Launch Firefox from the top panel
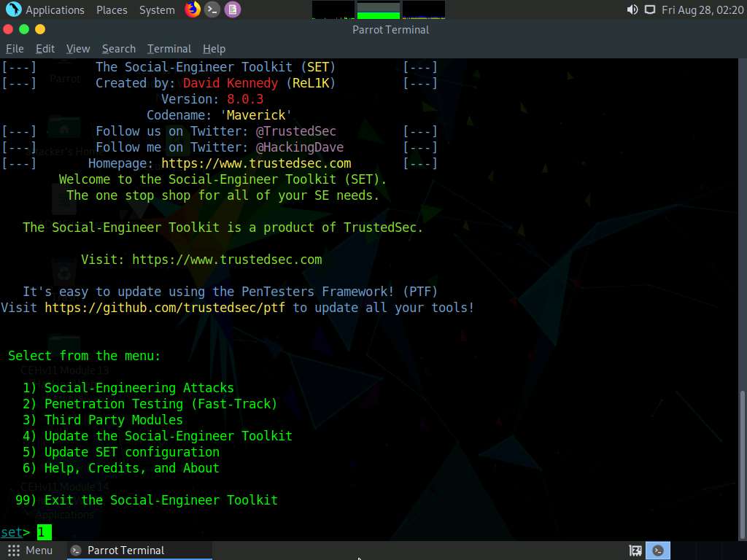This screenshot has height=560, width=747. 192,9
